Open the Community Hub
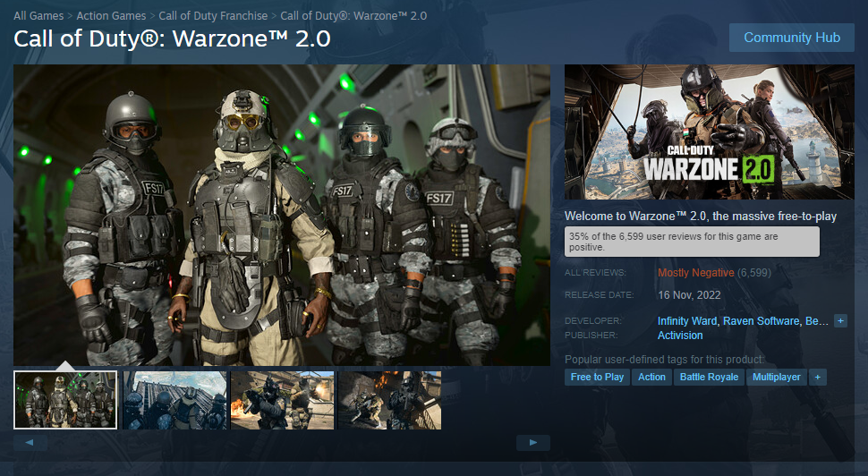Viewport: 868px width, 476px height. (792, 38)
